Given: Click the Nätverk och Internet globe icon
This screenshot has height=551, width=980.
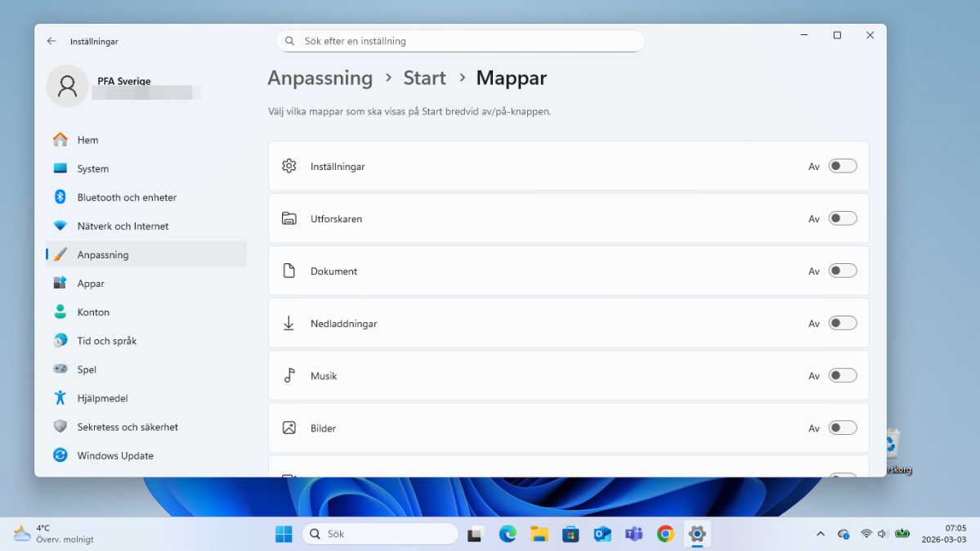Looking at the screenshot, I should click(61, 226).
